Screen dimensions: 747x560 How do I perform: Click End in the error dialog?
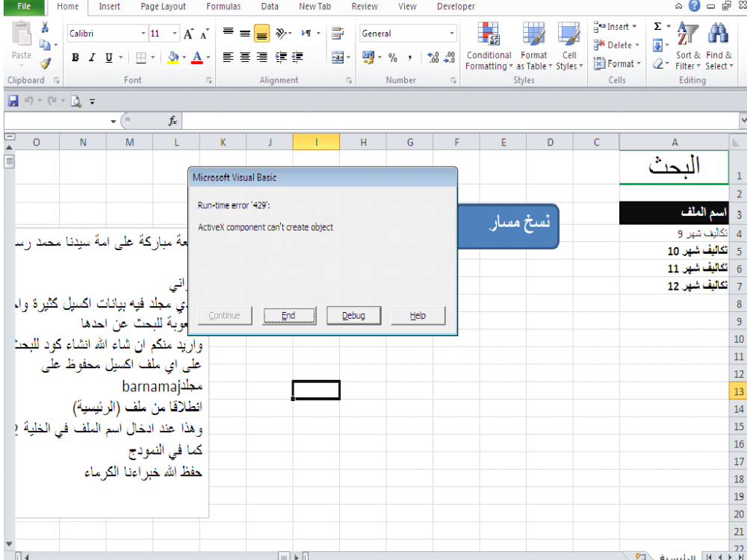pos(288,315)
